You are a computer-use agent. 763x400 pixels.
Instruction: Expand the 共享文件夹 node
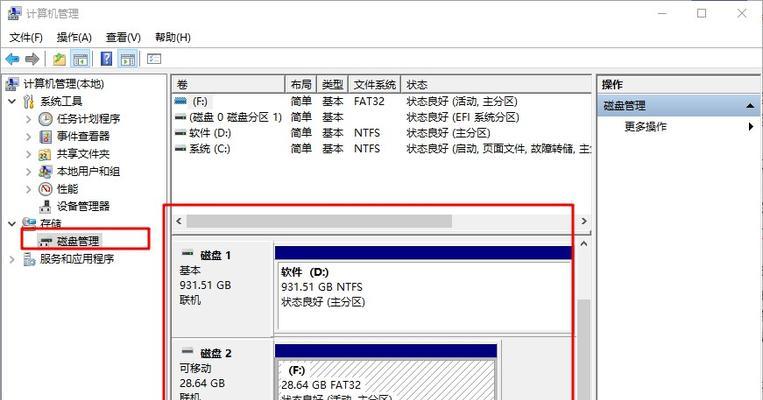(x=28, y=154)
